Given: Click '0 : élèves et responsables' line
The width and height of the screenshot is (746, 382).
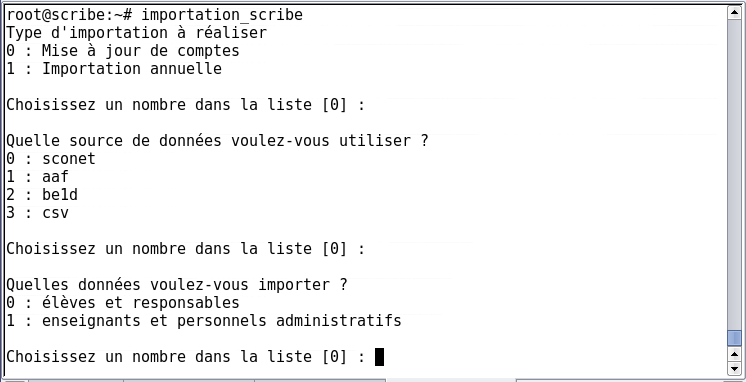Looking at the screenshot, I should (x=123, y=303).
